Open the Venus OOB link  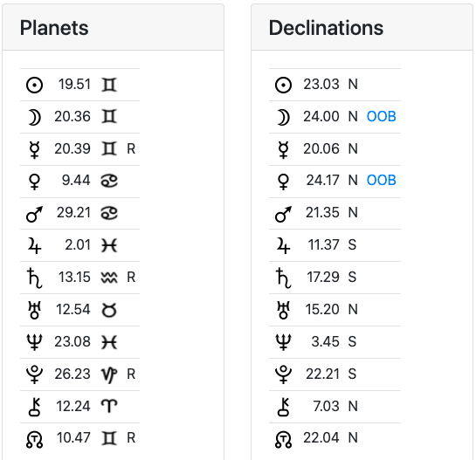(x=382, y=180)
